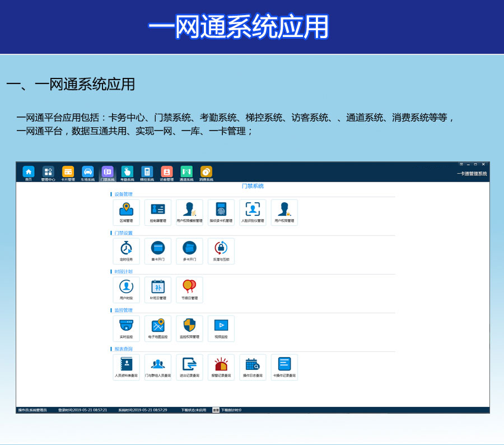Open 车场系统 parking system in toolbar
Image resolution: width=504 pixels, height=445 pixels.
tap(87, 172)
